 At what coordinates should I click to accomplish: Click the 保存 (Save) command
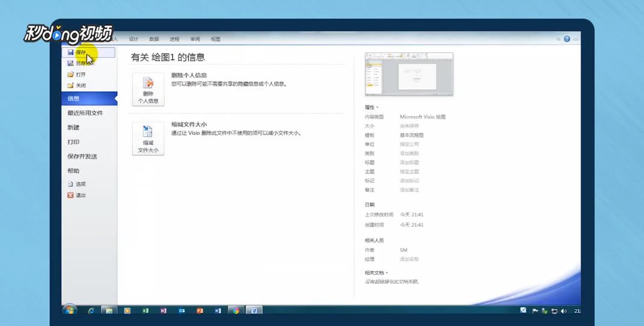[x=88, y=52]
